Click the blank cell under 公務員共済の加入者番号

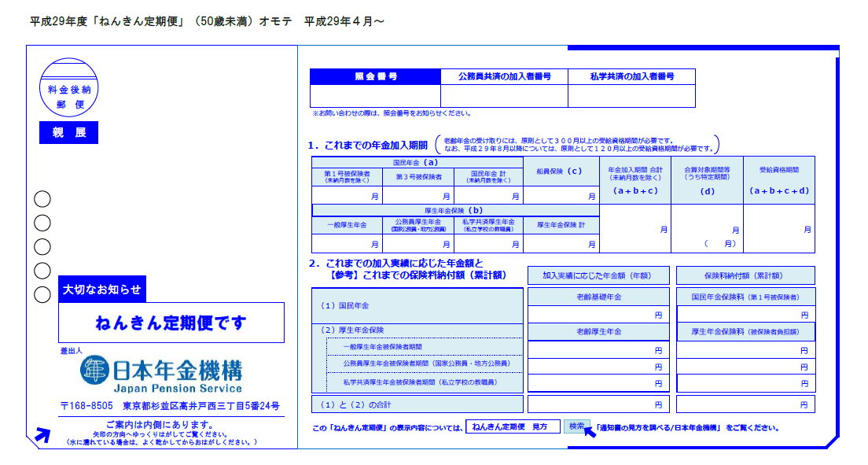(x=504, y=96)
